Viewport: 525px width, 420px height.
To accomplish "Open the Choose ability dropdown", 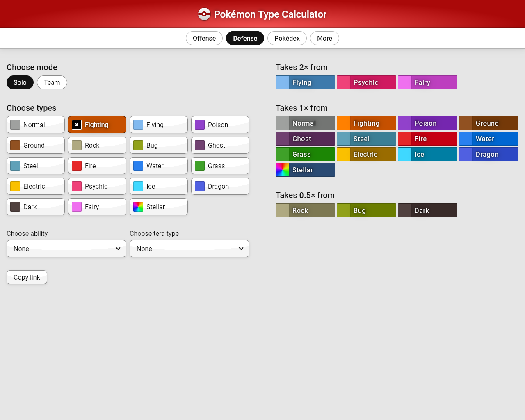I will coord(66,249).
